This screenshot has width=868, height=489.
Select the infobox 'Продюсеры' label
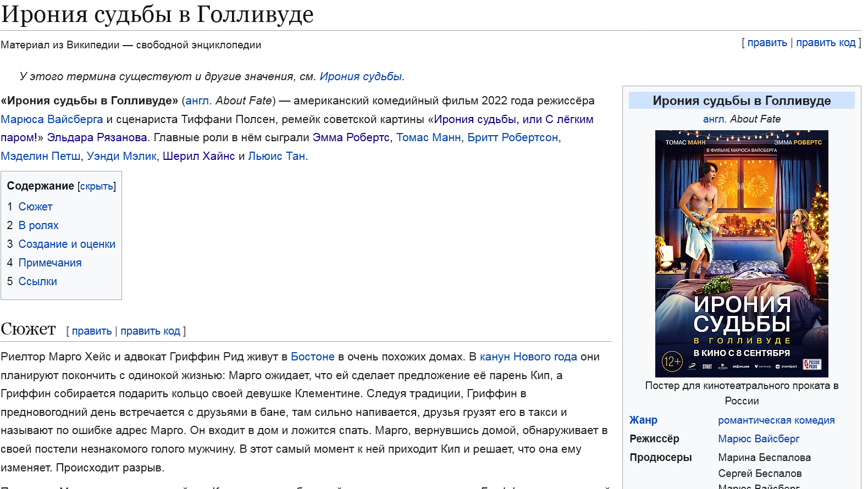(661, 458)
